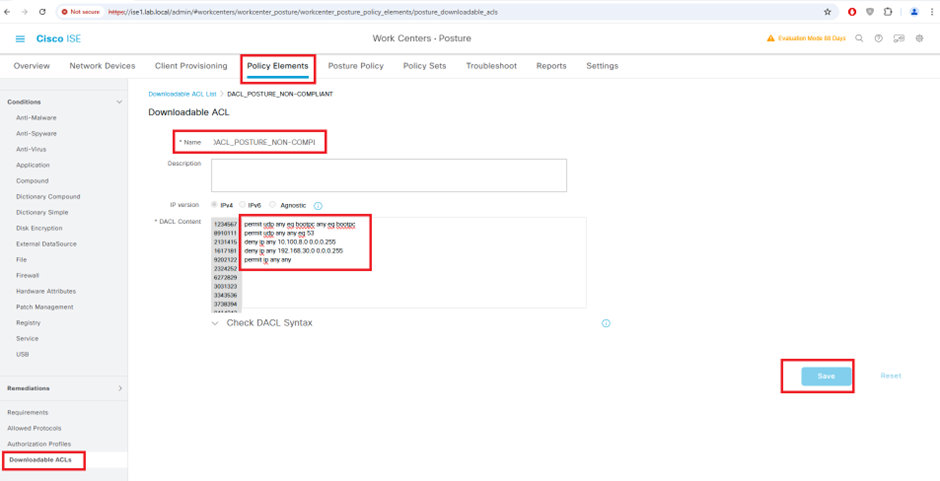Screen dimensions: 940x481
Task: Select Dictionary Simple condition
Action: (42, 212)
